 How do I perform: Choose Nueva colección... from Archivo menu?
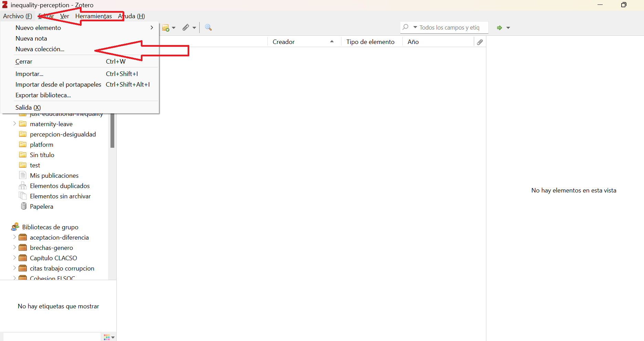[x=40, y=49]
